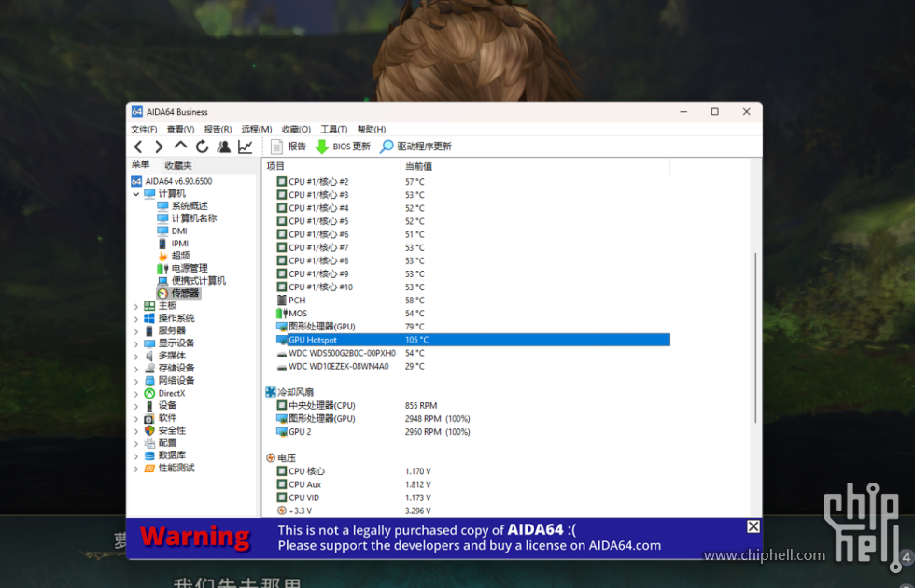Screen dimensions: 915x588
Task: Expand the 主板 tree node
Action: coord(136,306)
